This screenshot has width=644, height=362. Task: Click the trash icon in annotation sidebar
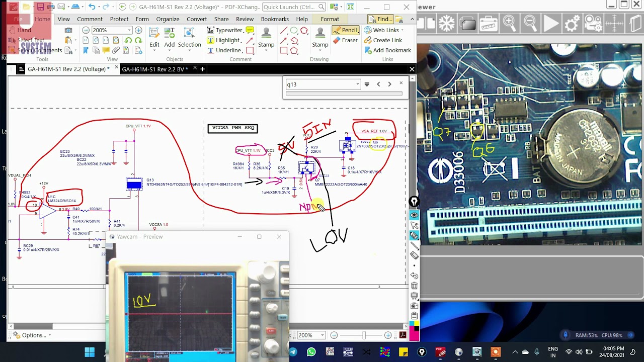pyautogui.click(x=414, y=286)
